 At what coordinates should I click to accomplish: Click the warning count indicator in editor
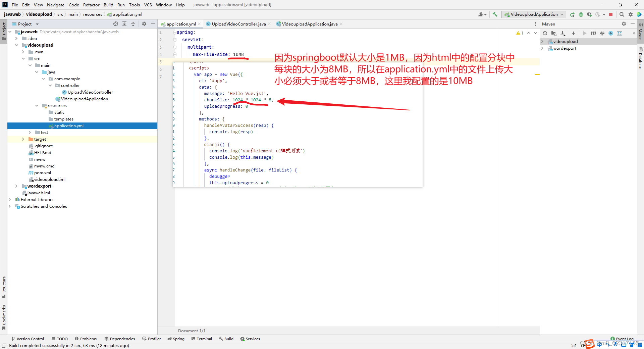click(x=520, y=33)
